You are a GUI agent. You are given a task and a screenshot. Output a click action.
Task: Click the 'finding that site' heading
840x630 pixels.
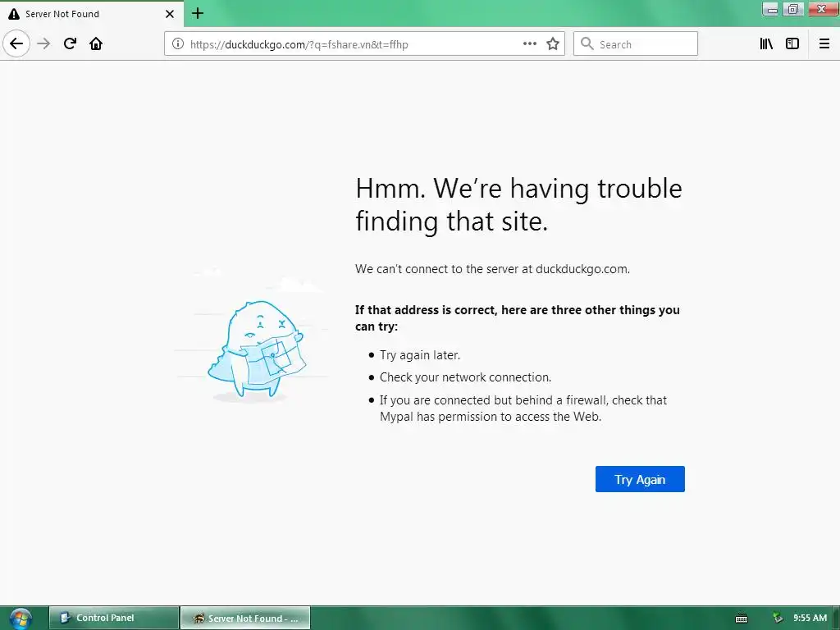click(452, 221)
